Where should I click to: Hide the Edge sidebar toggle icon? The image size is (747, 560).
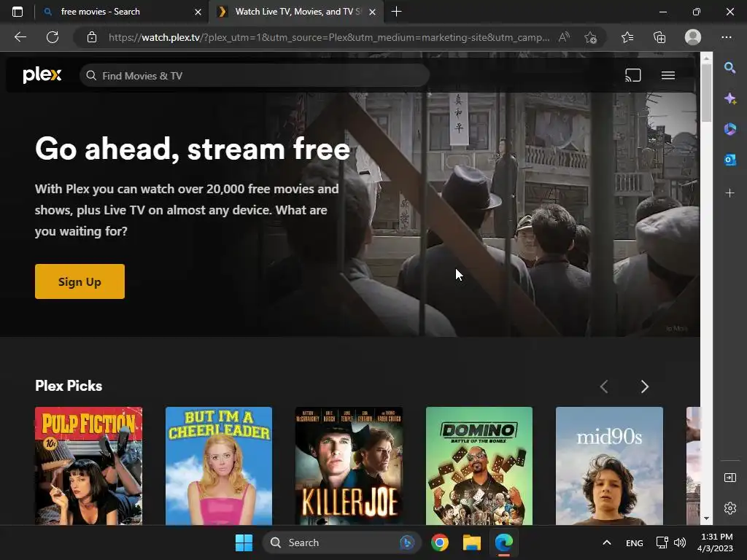[729, 478]
